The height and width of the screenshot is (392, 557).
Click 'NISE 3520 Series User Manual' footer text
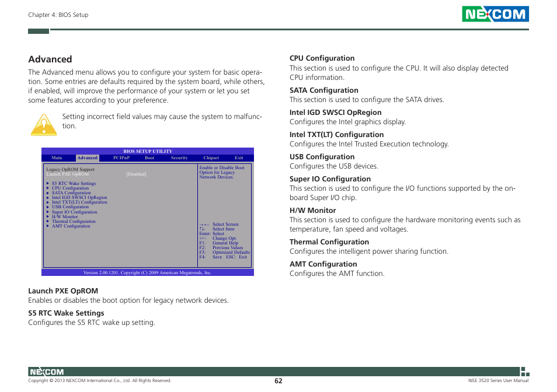[x=499, y=380]
